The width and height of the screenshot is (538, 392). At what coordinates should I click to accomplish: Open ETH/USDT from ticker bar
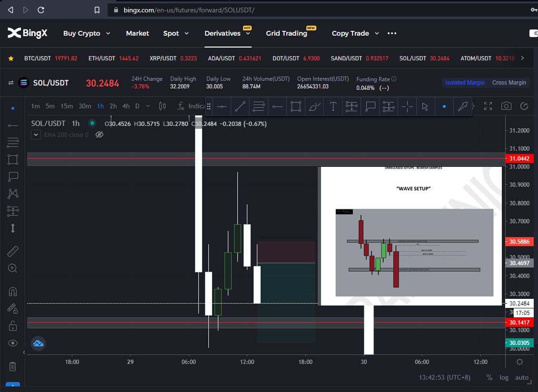(114, 58)
